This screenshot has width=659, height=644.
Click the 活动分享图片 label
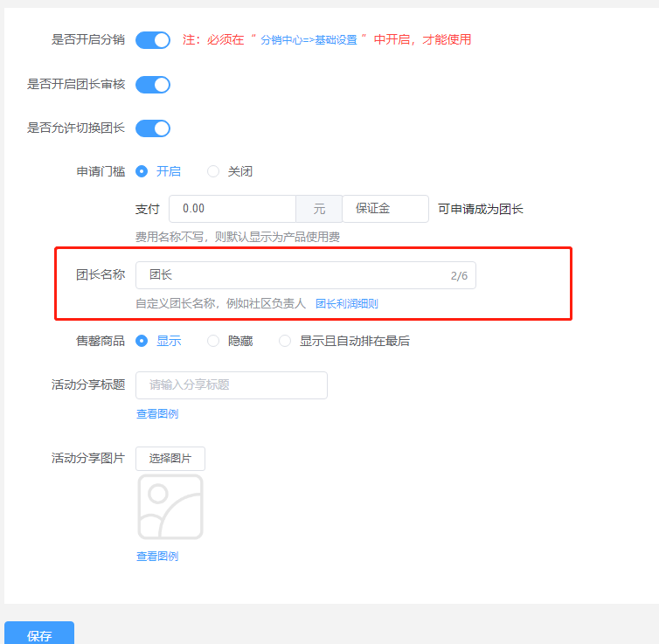pos(88,459)
